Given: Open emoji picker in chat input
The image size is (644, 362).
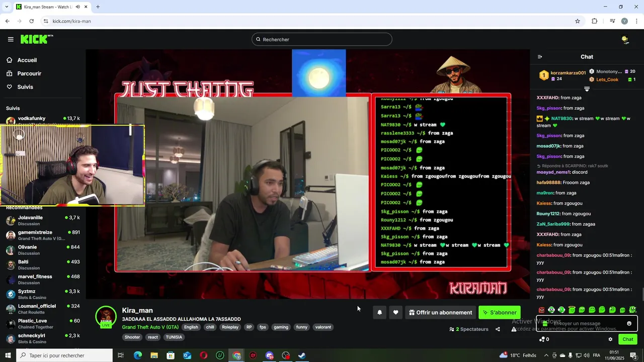Looking at the screenshot, I should 629,323.
